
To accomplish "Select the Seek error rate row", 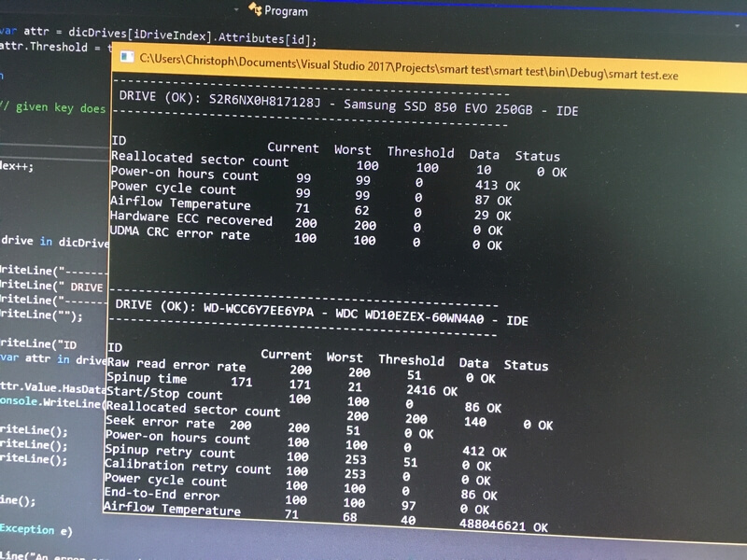I will tap(152, 424).
